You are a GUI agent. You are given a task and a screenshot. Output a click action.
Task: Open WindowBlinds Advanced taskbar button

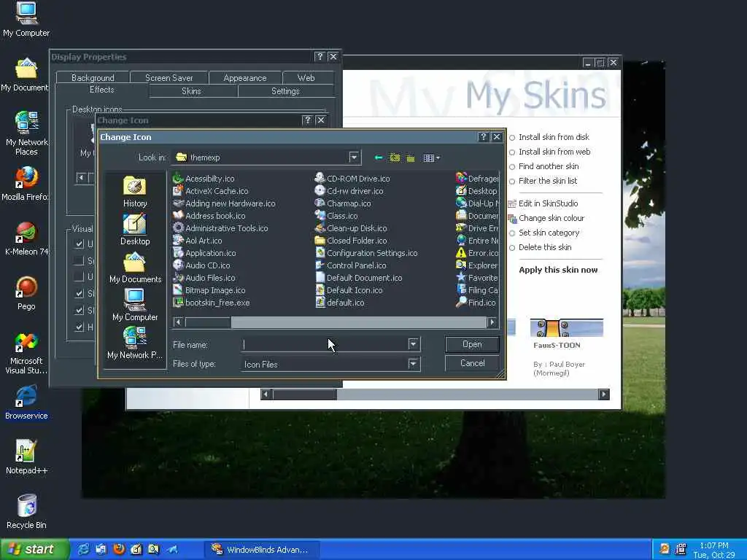coord(261,550)
